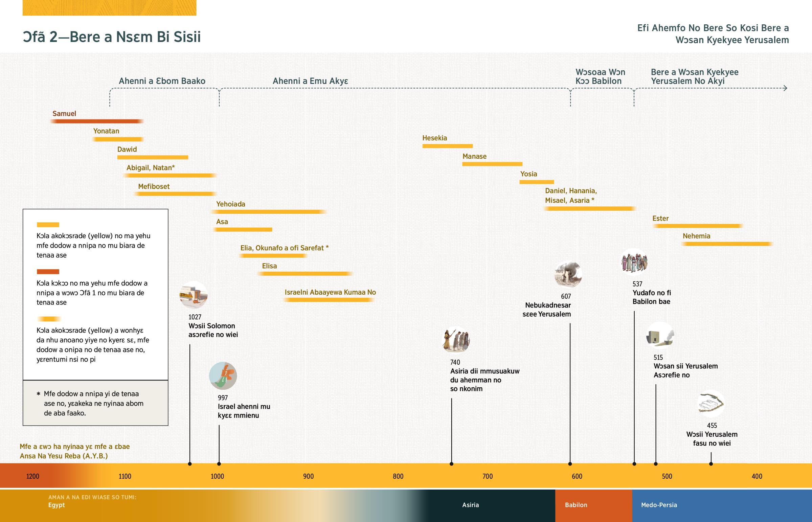Click the 607 timeline marker dot
This screenshot has width=812, height=522.
pos(570,464)
